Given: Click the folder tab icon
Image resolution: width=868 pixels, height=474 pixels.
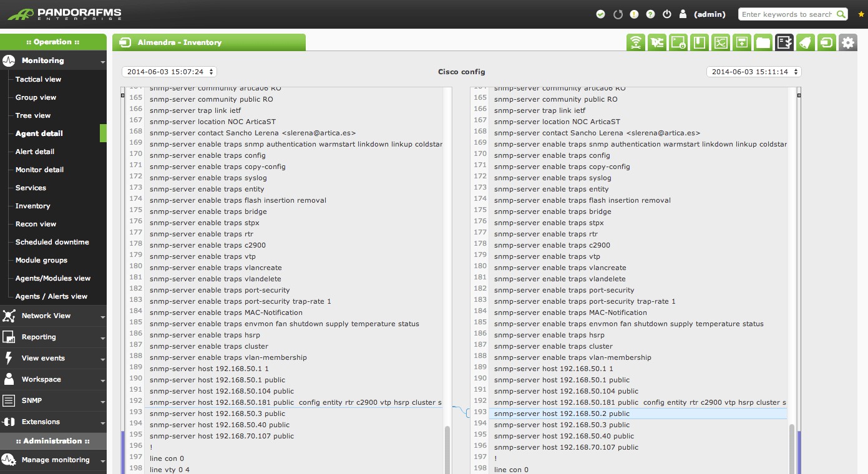Looking at the screenshot, I should [763, 42].
